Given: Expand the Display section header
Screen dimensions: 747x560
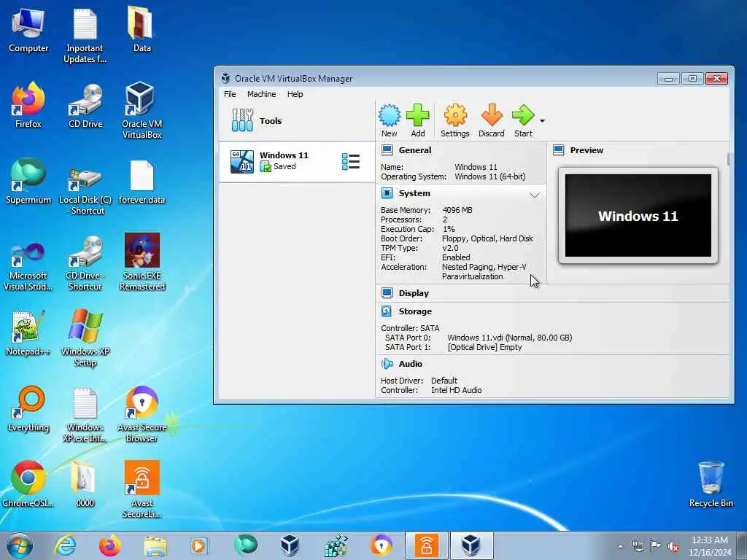Looking at the screenshot, I should pyautogui.click(x=414, y=293).
